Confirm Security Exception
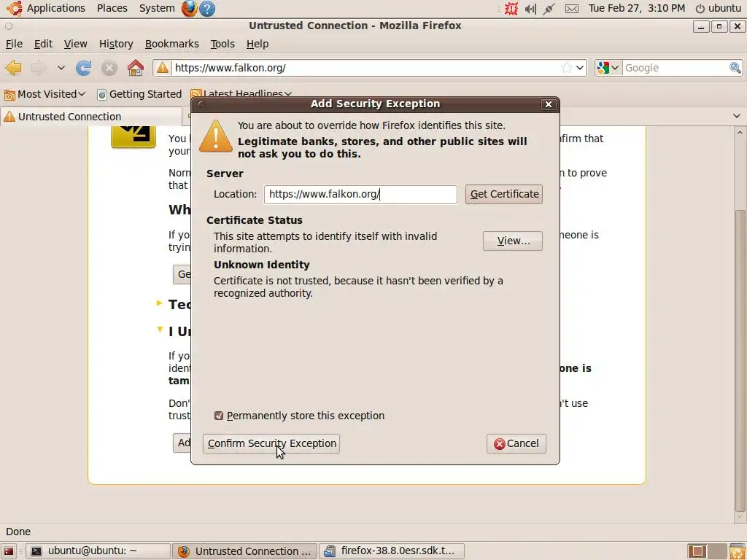The width and height of the screenshot is (747, 560). click(x=271, y=444)
